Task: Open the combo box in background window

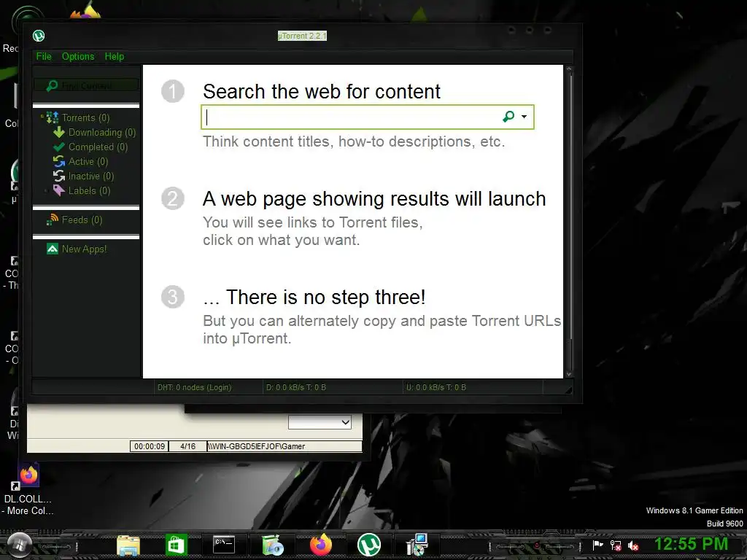Action: [320, 422]
